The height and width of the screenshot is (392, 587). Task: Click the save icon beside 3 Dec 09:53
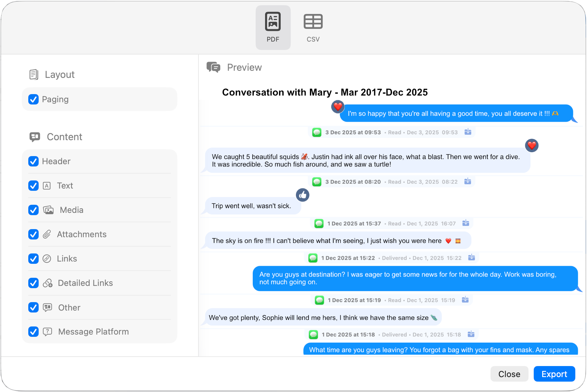(468, 132)
